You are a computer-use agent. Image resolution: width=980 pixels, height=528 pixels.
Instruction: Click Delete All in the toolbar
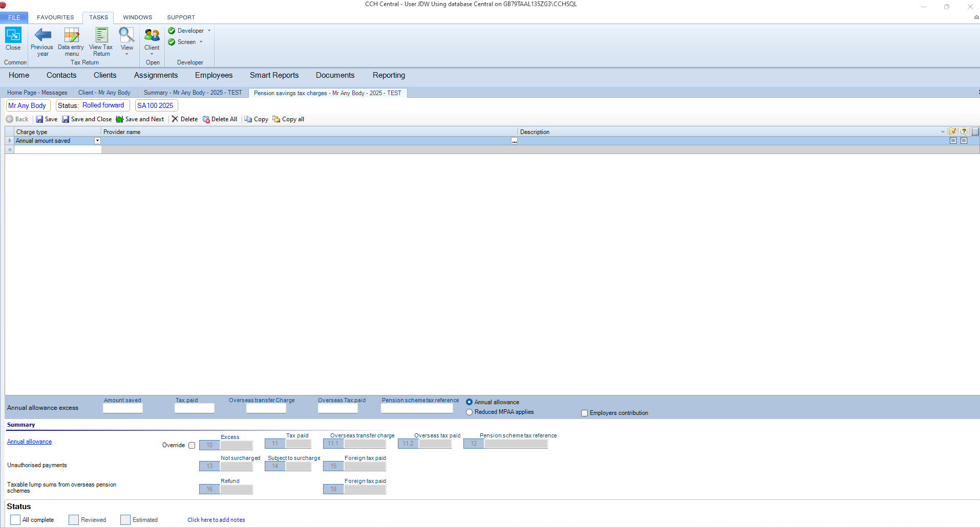(220, 119)
